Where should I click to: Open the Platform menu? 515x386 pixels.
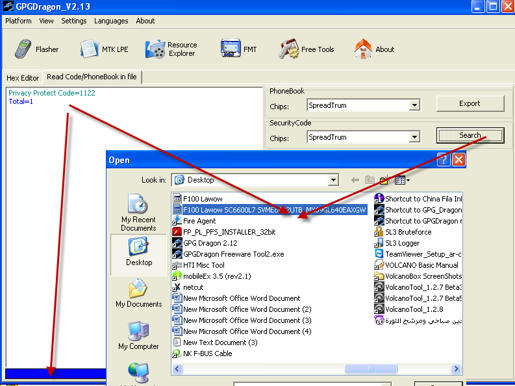[x=18, y=21]
